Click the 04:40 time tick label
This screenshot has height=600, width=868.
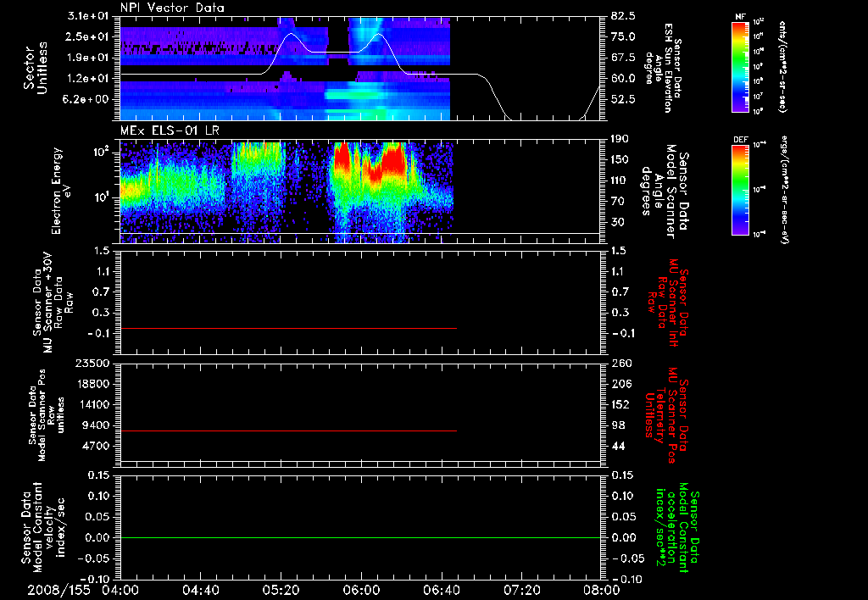coord(201,590)
